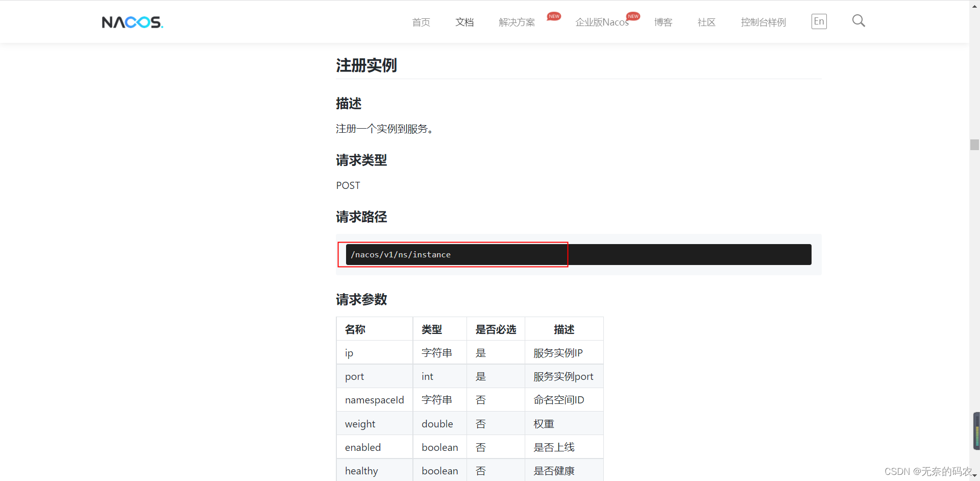980x481 pixels.
Task: Click the page scrollbar thumb
Action: [x=974, y=145]
